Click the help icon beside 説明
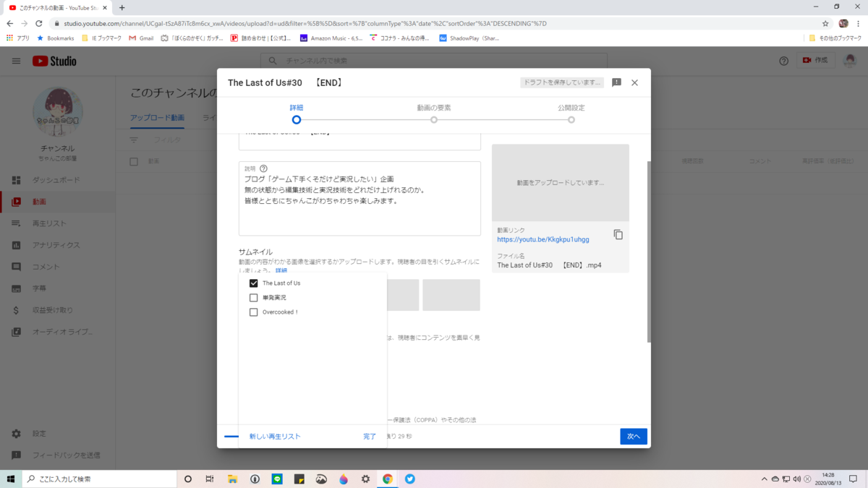The image size is (868, 488). click(x=263, y=168)
